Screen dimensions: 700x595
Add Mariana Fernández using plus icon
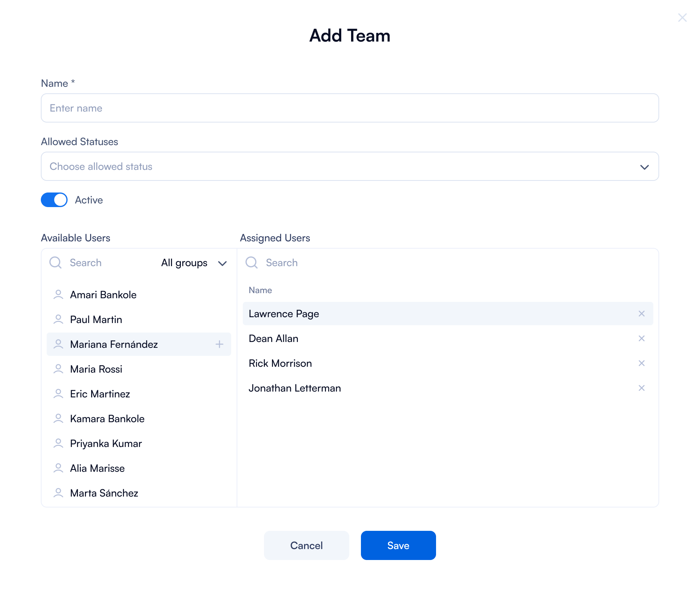click(219, 344)
